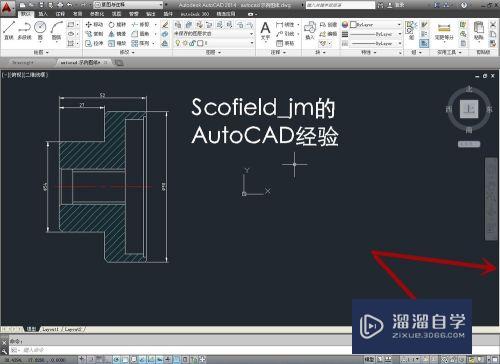Select the Polyline (多段线) tool
This screenshot has height=364, width=500.
point(25,31)
